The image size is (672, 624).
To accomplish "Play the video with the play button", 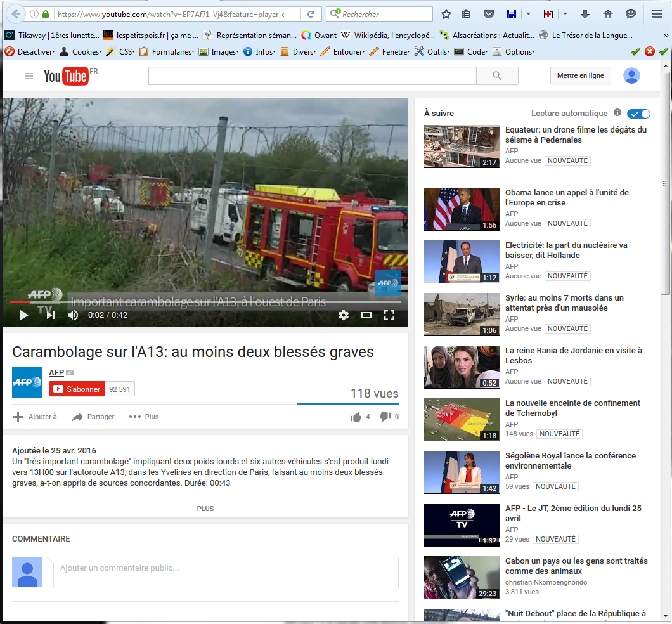I will point(24,315).
